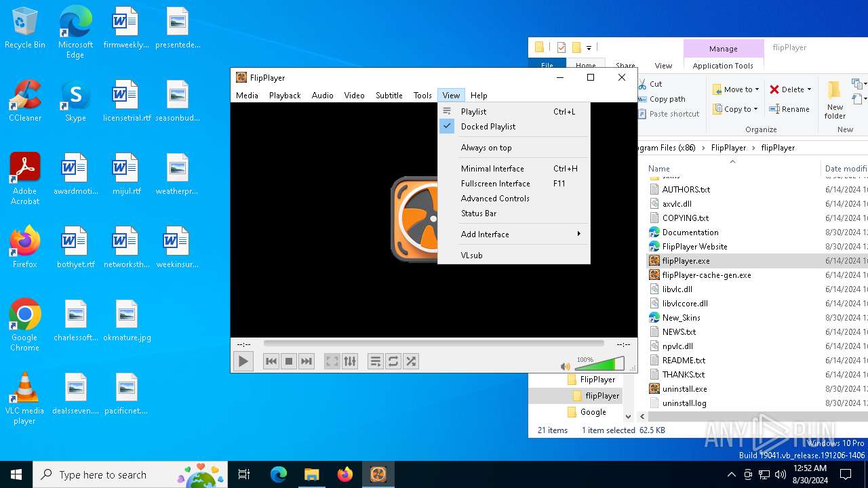
Task: Click FlipPlayer in the address breadcrumb
Action: (728, 148)
